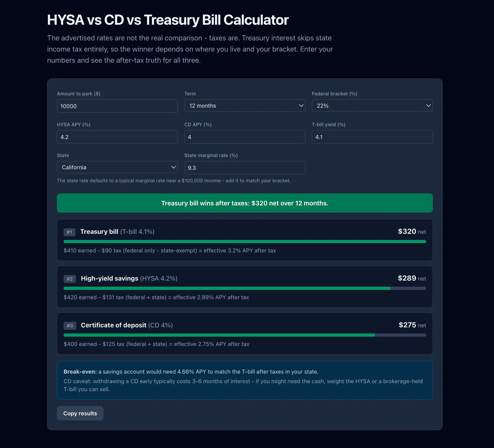Click the Certificate of deposit (CD 4%) title

(x=127, y=325)
